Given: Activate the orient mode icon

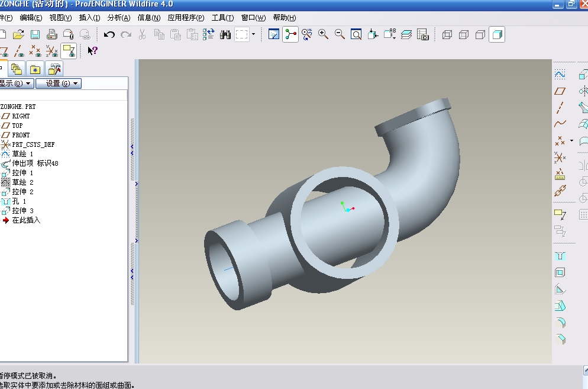Looking at the screenshot, I should pyautogui.click(x=307, y=35).
